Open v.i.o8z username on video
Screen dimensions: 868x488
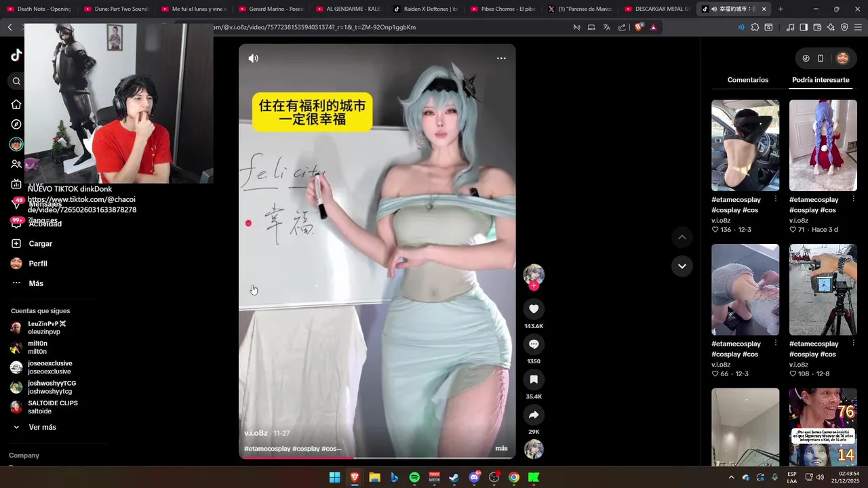[x=256, y=433]
